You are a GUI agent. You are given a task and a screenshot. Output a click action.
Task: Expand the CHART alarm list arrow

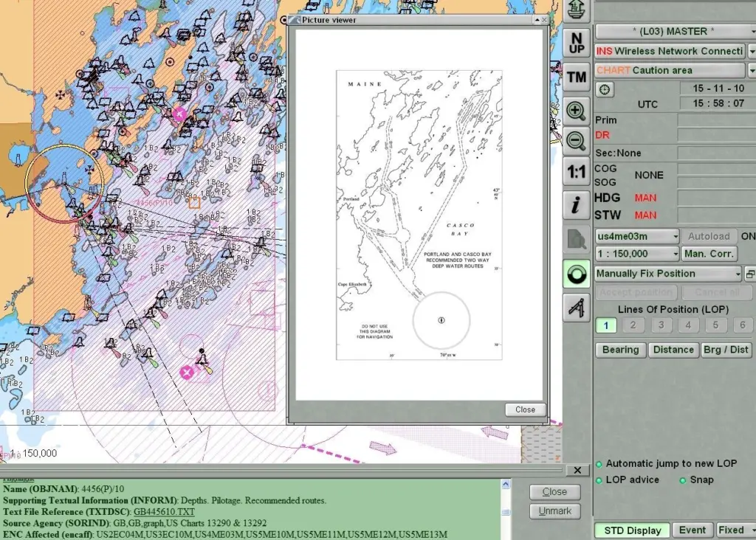click(752, 70)
